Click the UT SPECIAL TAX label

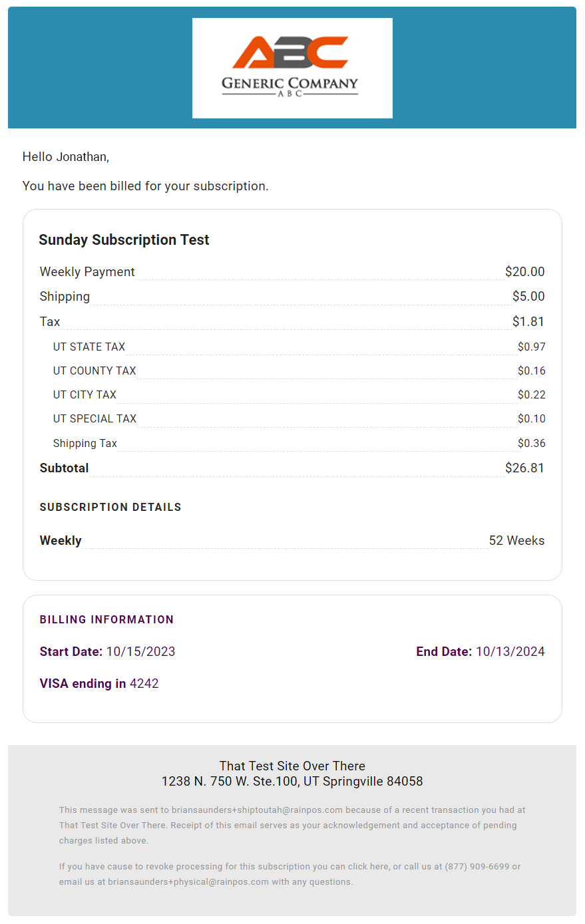coord(95,418)
